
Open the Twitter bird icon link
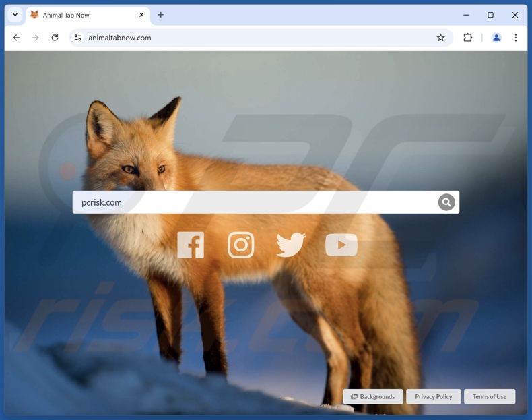[x=291, y=245]
